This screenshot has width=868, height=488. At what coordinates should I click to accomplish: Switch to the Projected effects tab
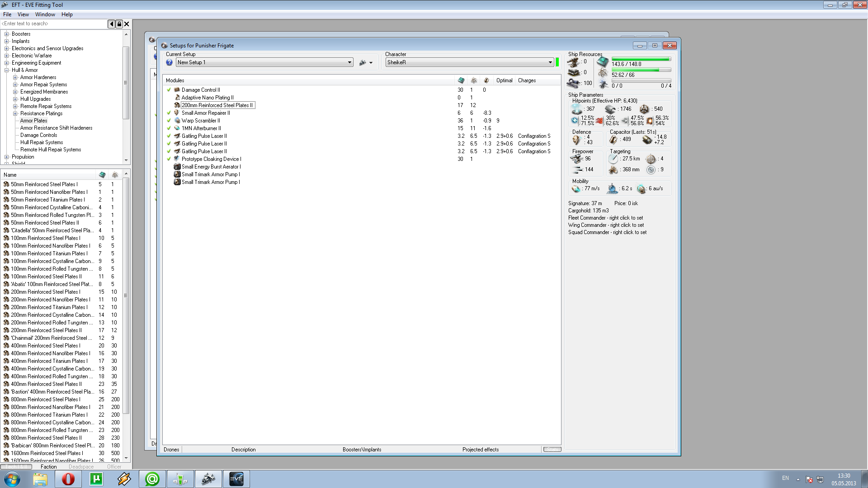(481, 450)
